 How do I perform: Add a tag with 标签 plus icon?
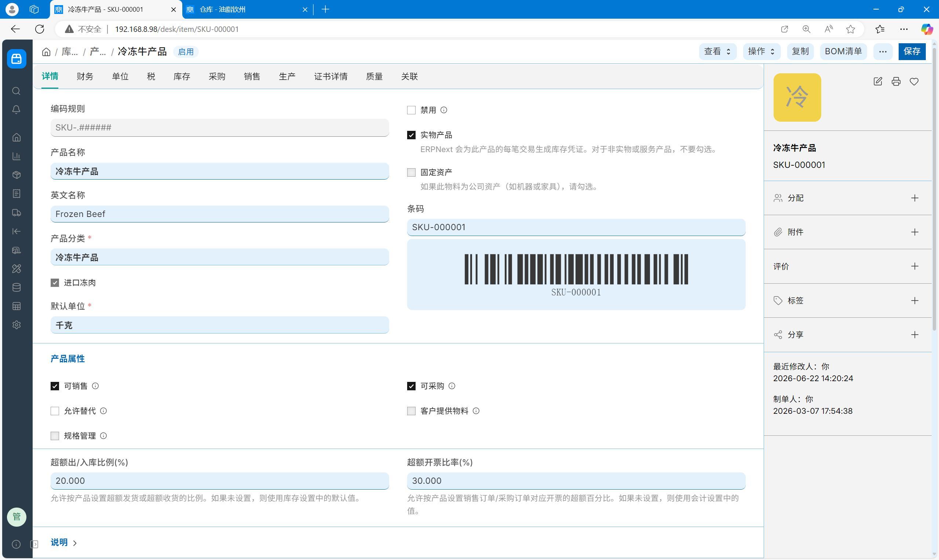tap(914, 301)
